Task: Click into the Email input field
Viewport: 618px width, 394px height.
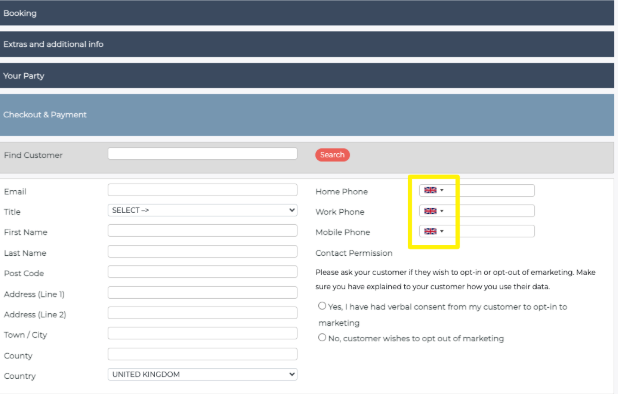Action: [203, 190]
